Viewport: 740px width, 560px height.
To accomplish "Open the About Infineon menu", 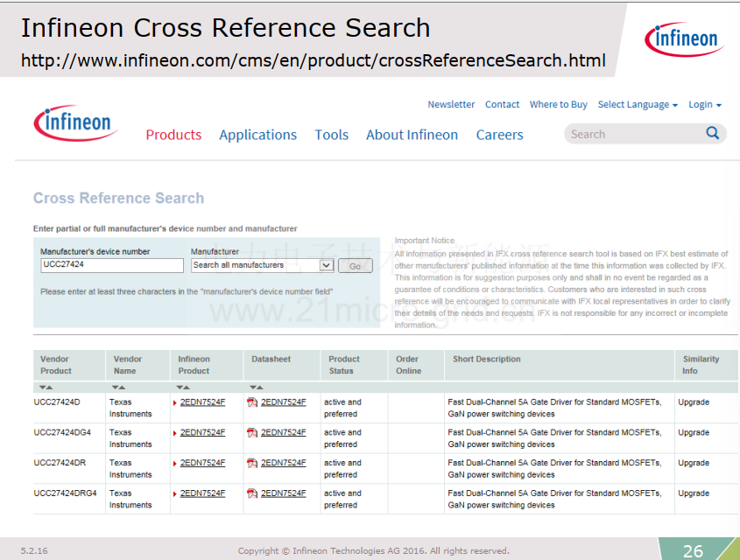I will pyautogui.click(x=412, y=135).
